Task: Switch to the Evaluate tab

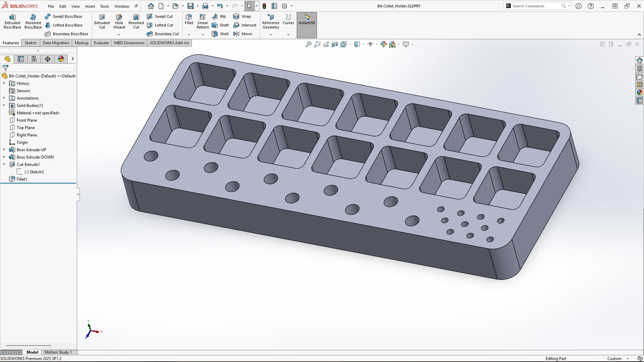Action: [x=101, y=43]
